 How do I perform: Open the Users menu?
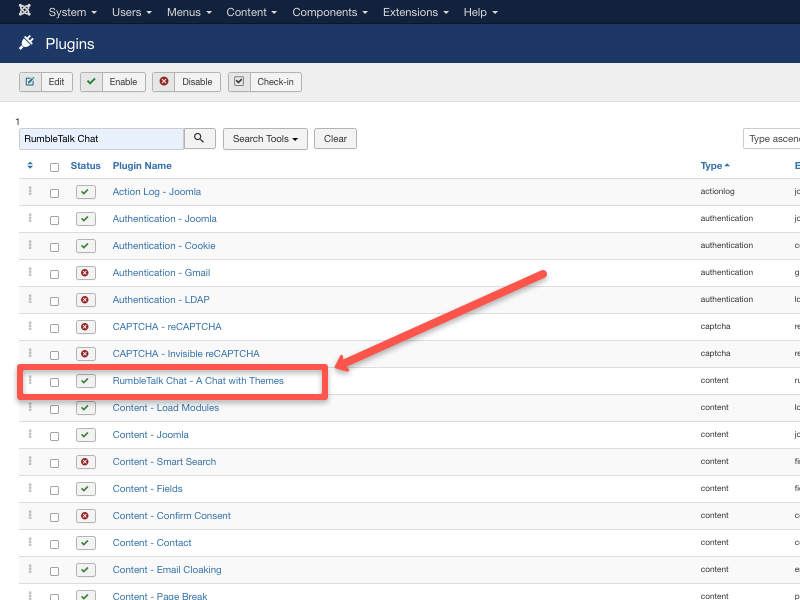click(131, 12)
